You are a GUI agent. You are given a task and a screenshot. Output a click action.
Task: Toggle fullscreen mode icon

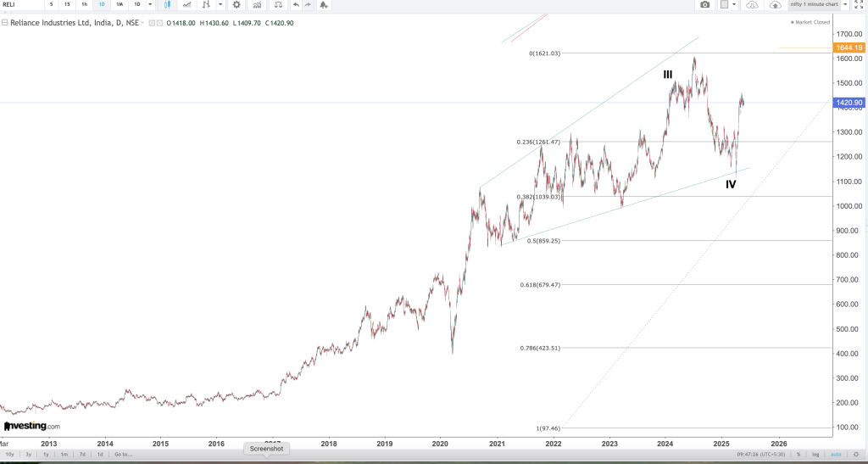click(859, 4)
